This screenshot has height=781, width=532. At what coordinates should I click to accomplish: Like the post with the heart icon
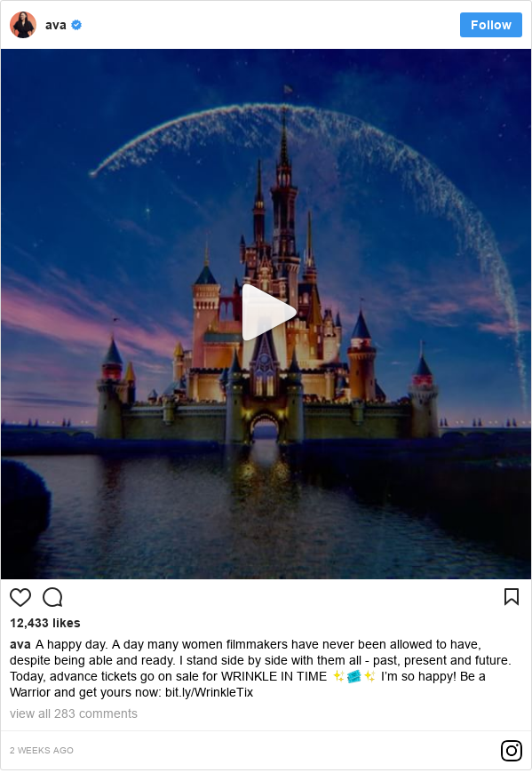click(20, 597)
